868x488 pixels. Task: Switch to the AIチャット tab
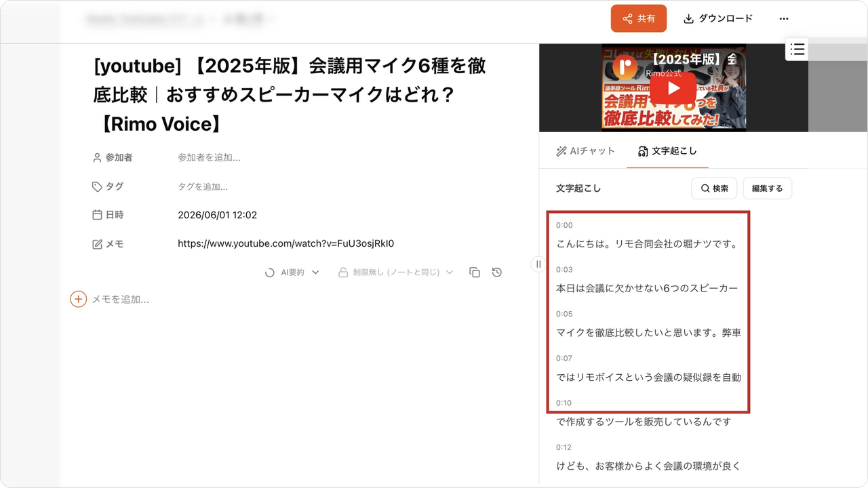point(585,151)
